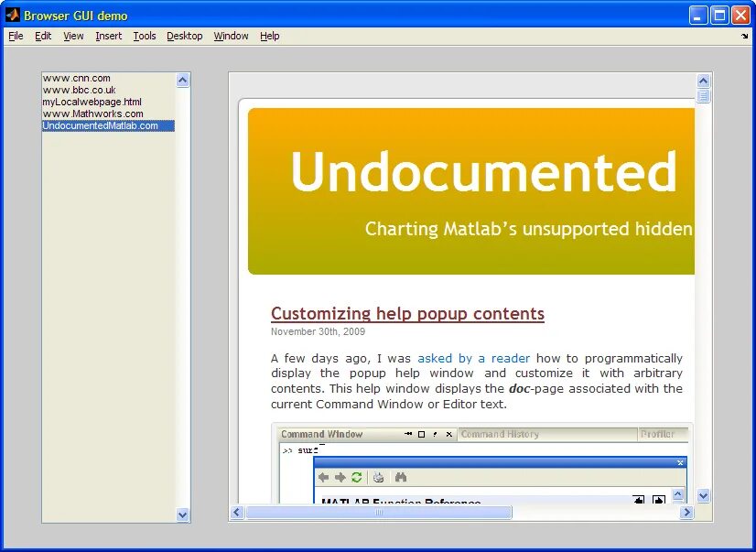
Task: Click the browser horizontal scroll-left arrow
Action: 237,512
